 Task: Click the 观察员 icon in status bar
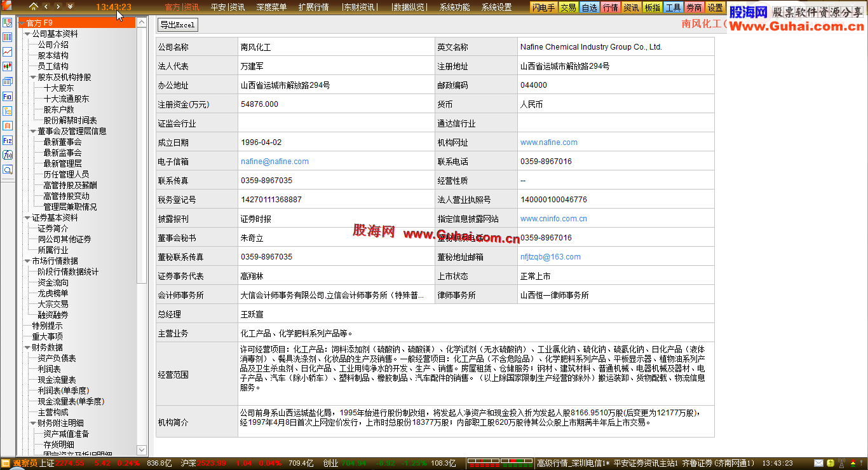(6, 464)
